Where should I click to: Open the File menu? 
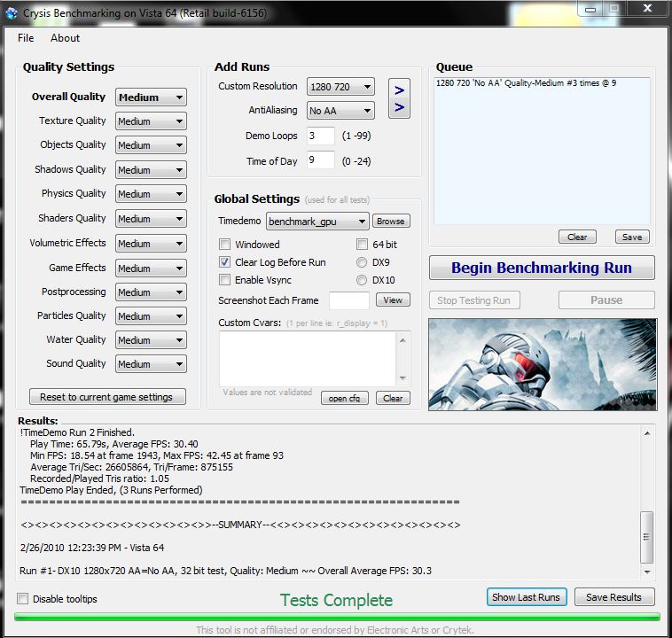pyautogui.click(x=26, y=38)
